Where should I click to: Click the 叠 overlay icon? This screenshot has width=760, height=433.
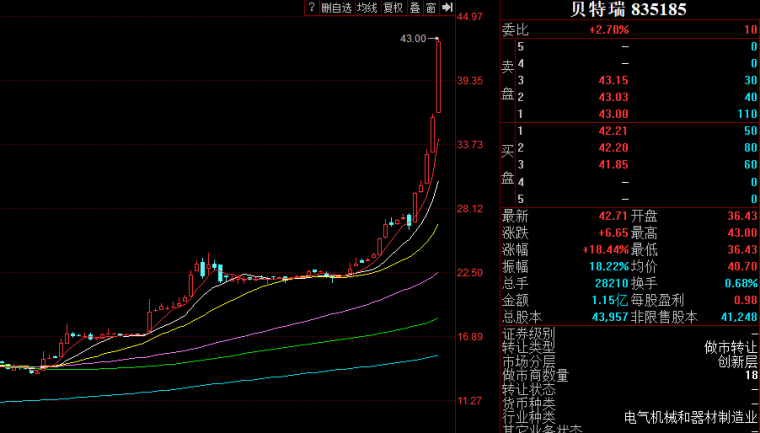coord(414,8)
